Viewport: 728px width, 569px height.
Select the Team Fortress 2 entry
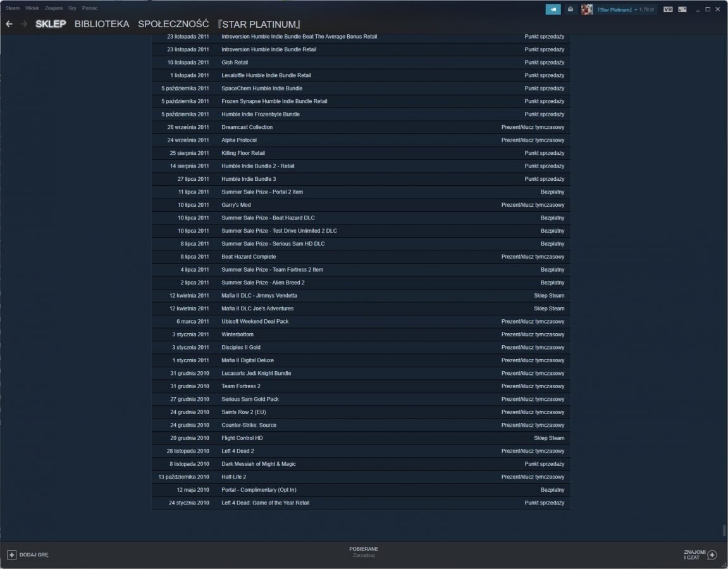click(241, 387)
